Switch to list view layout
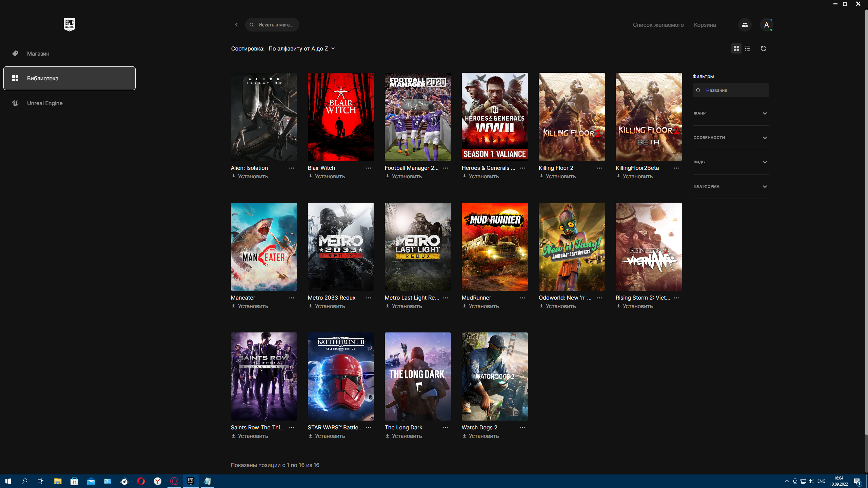The width and height of the screenshot is (868, 488). coord(748,48)
